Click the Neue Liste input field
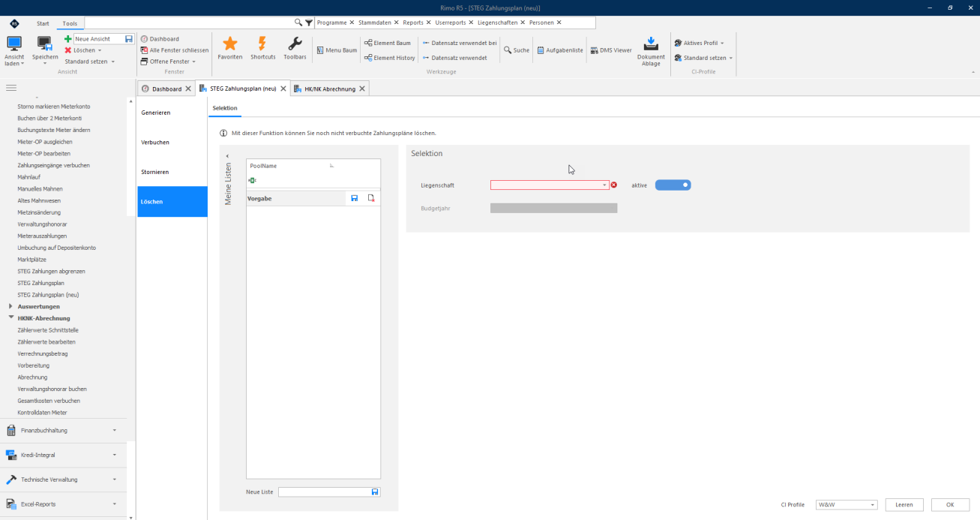Screen dimensions: 980x520 click(325, 492)
